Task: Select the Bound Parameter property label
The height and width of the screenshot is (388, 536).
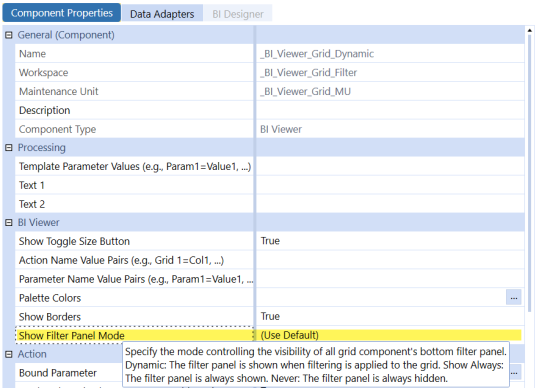Action: pos(58,373)
